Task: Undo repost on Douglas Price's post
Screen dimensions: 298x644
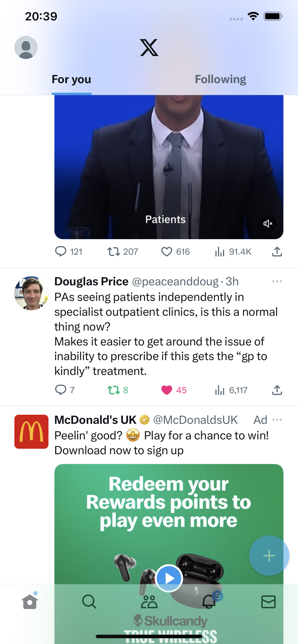Action: 114,390
